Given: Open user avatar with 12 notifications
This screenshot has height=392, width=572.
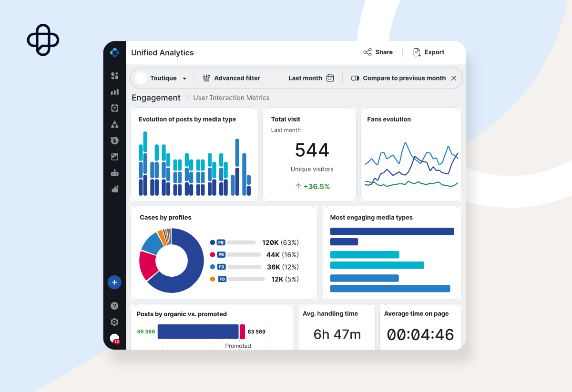Looking at the screenshot, I should [114, 339].
